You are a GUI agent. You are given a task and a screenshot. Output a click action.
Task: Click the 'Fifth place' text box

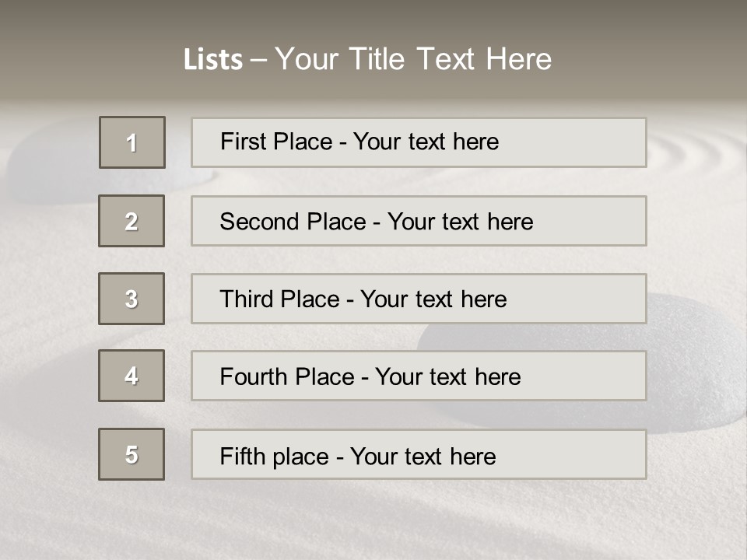pyautogui.click(x=419, y=454)
